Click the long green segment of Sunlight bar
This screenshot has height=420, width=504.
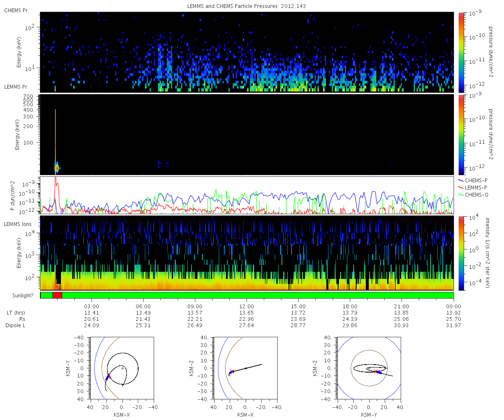258,295
